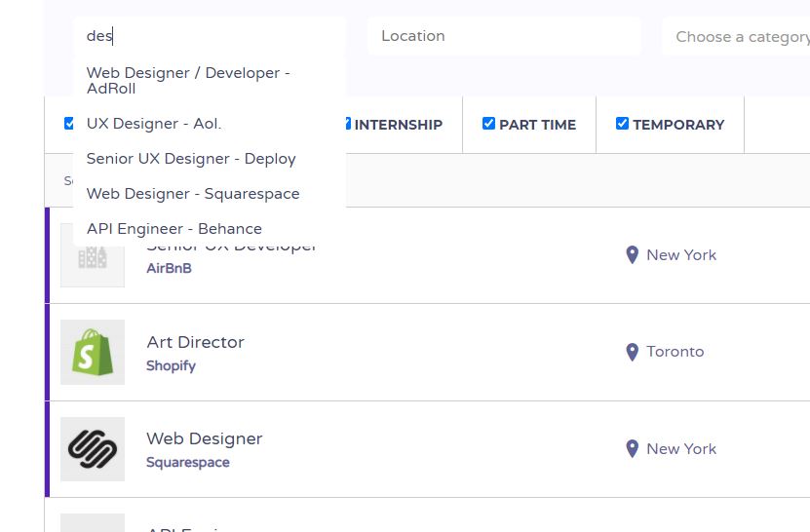The width and height of the screenshot is (810, 532).
Task: Select suggestion 'Web Designer / Developer - AdRoll'
Action: pos(210,81)
